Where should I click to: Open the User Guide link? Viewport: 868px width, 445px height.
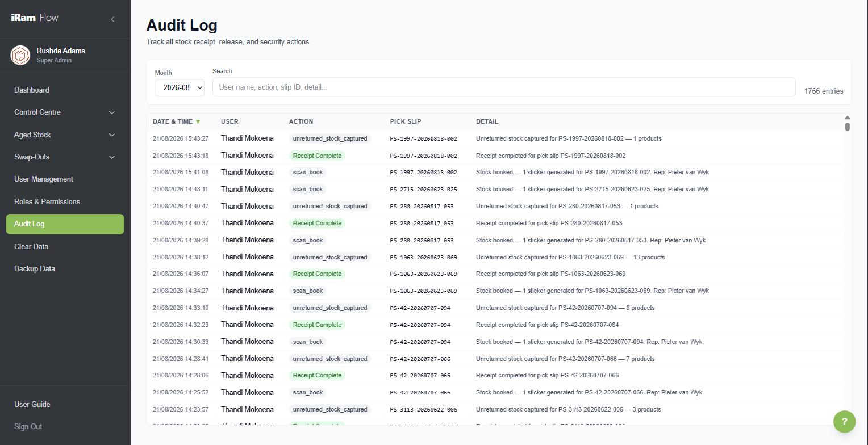click(x=32, y=405)
